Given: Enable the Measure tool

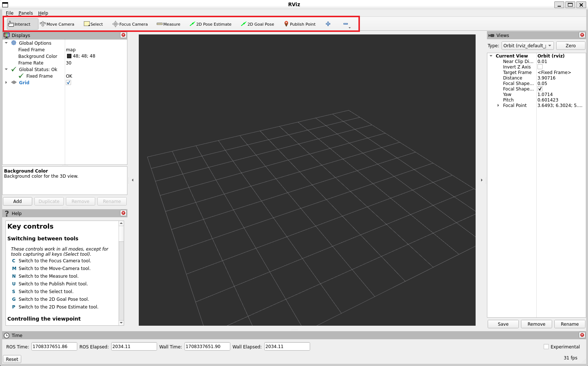Looking at the screenshot, I should pos(168,24).
